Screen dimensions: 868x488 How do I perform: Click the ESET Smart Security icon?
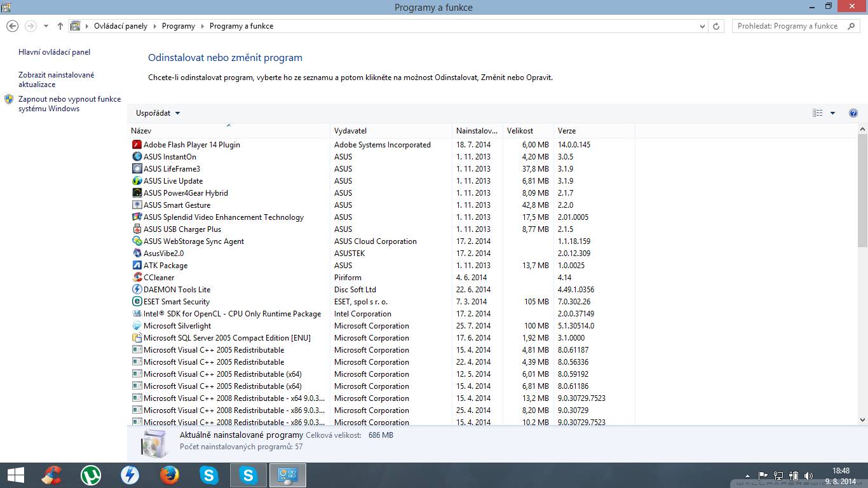tap(137, 302)
